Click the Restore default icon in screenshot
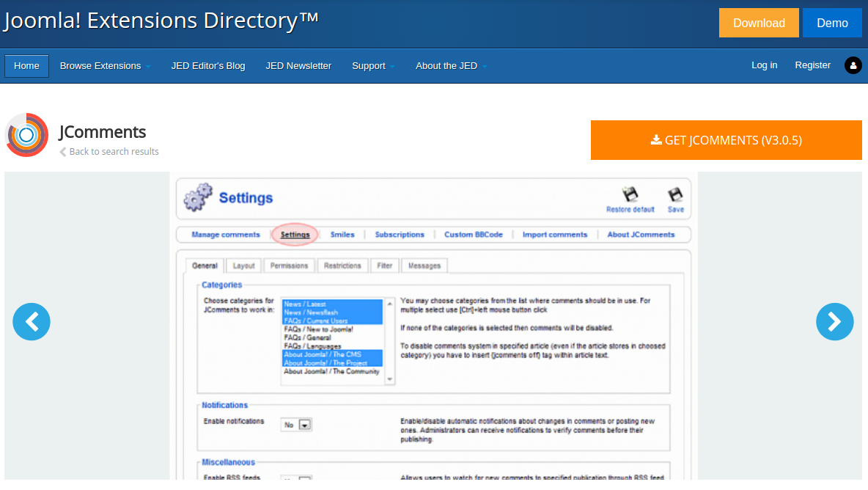The width and height of the screenshot is (868, 490). pos(630,194)
